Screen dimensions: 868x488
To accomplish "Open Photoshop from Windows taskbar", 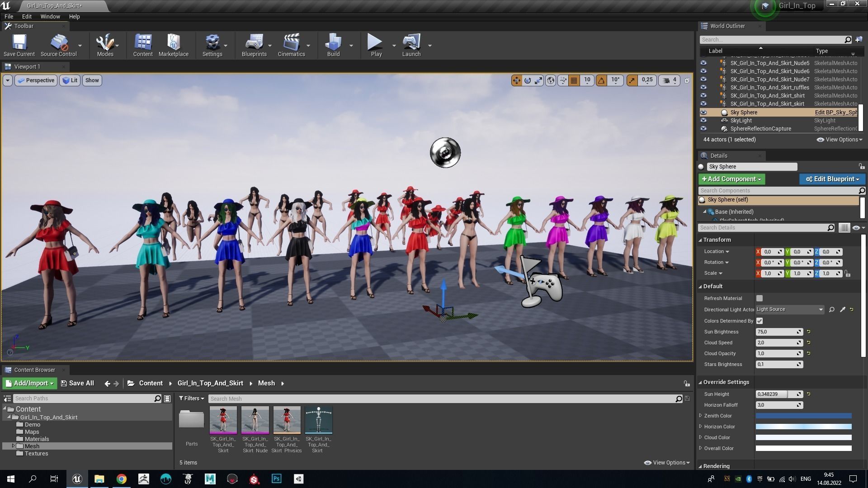I will (x=276, y=479).
